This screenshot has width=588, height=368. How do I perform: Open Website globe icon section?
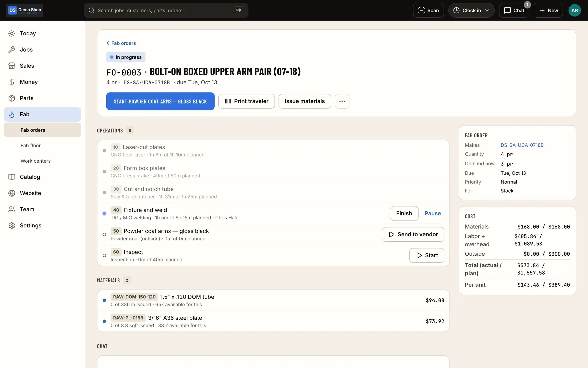[x=12, y=193]
